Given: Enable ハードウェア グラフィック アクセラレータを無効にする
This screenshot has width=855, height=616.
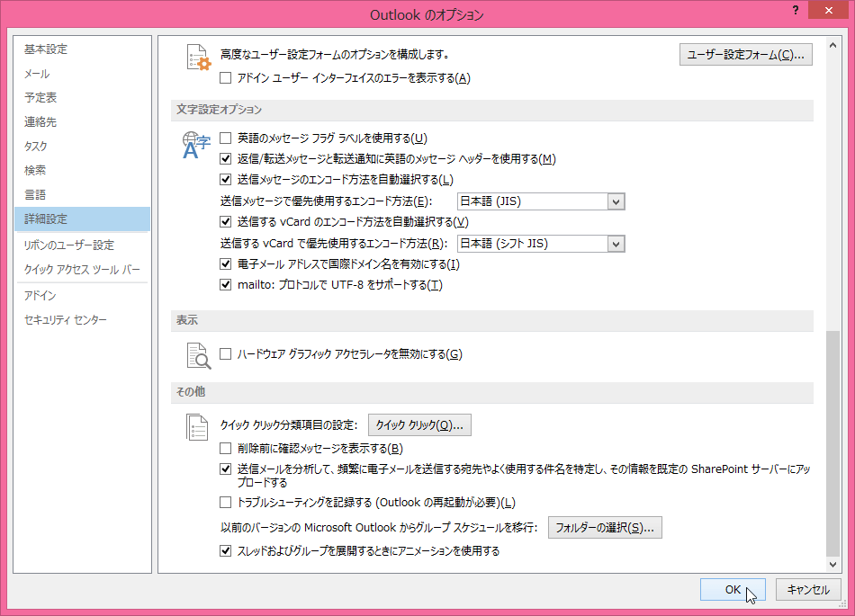Looking at the screenshot, I should tap(225, 354).
